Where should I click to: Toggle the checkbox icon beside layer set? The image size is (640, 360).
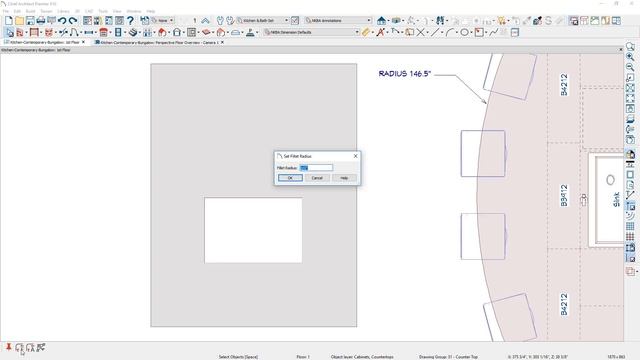click(x=295, y=20)
